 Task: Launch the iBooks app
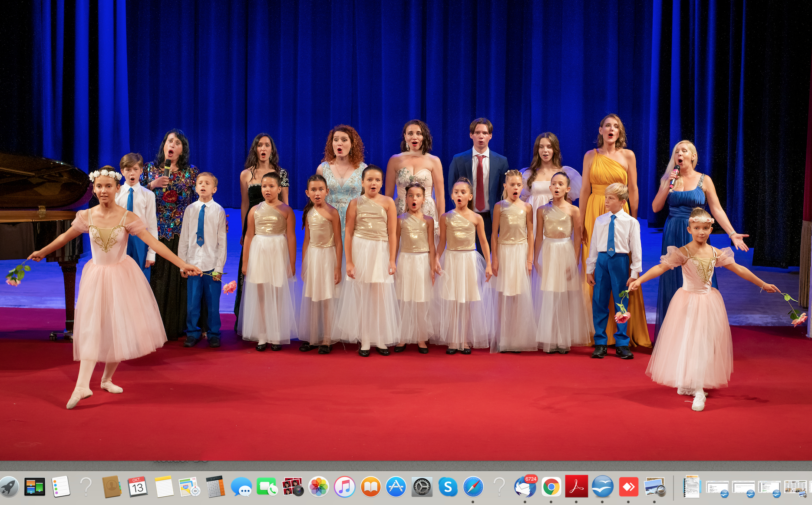click(370, 487)
